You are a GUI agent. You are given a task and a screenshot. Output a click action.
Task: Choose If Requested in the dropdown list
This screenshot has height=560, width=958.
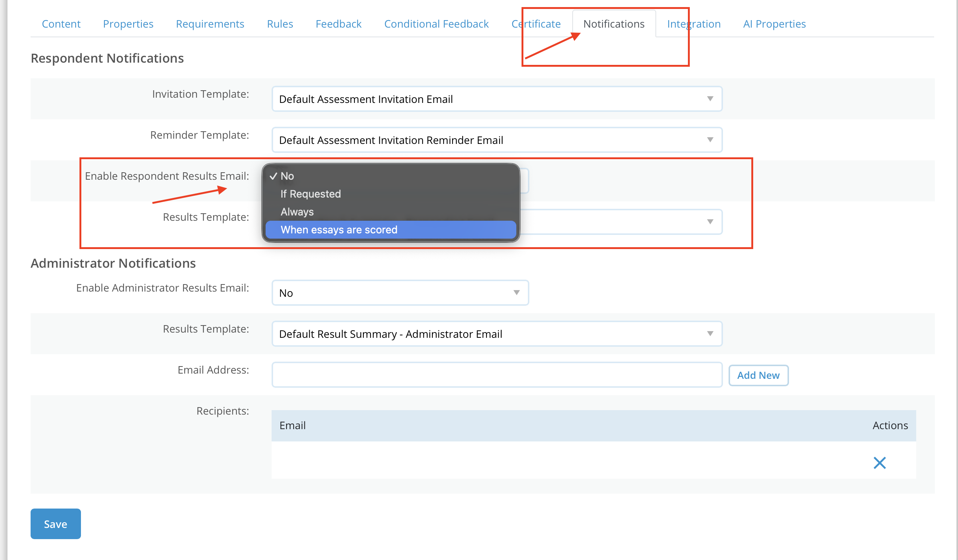point(391,194)
